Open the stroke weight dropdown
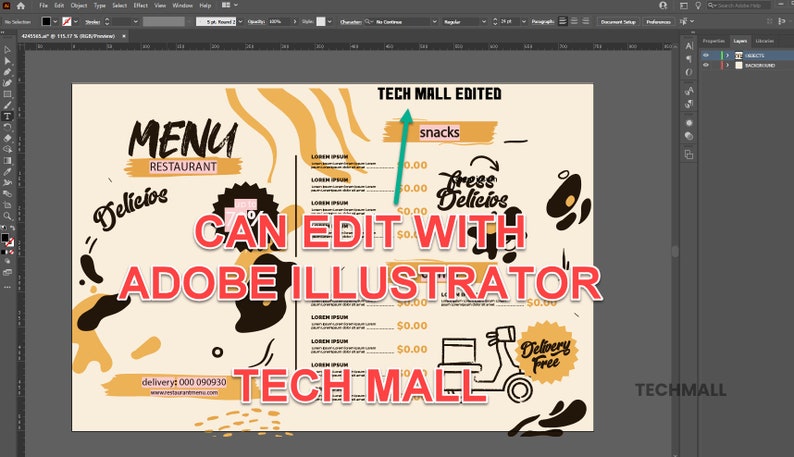This screenshot has width=794, height=457. 135,22
